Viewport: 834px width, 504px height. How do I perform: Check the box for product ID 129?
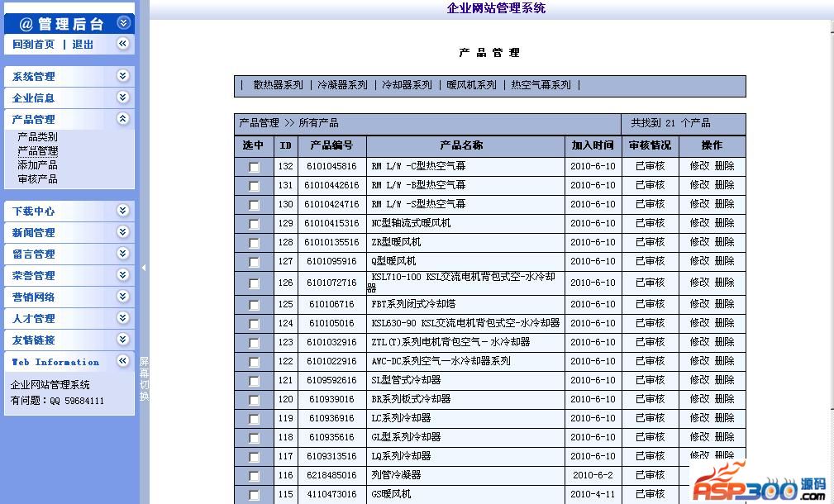[x=255, y=224]
